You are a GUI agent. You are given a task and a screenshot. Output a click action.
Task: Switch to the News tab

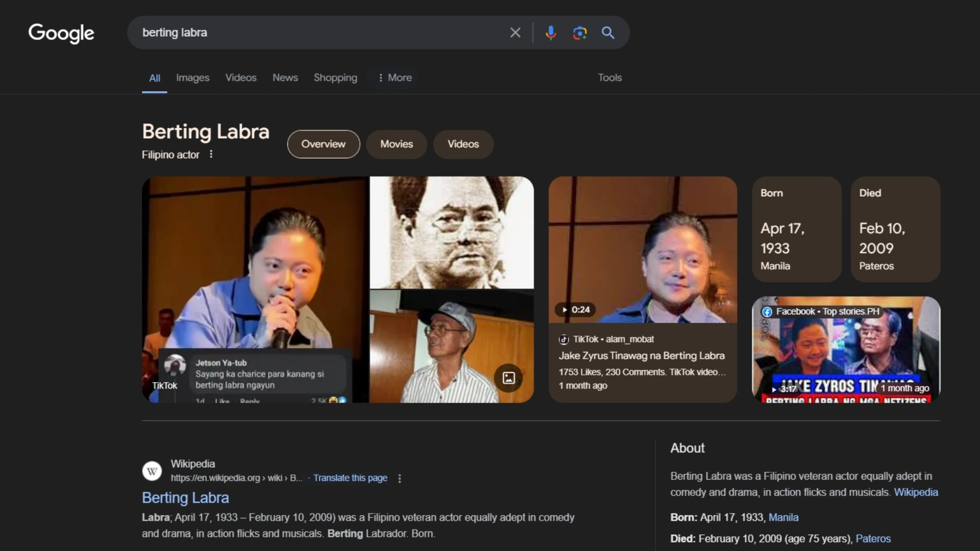[285, 78]
